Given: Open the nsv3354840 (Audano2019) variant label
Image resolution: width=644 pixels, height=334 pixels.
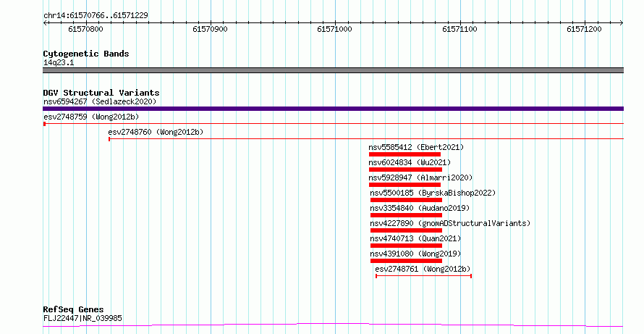Looking at the screenshot, I should click(420, 208).
